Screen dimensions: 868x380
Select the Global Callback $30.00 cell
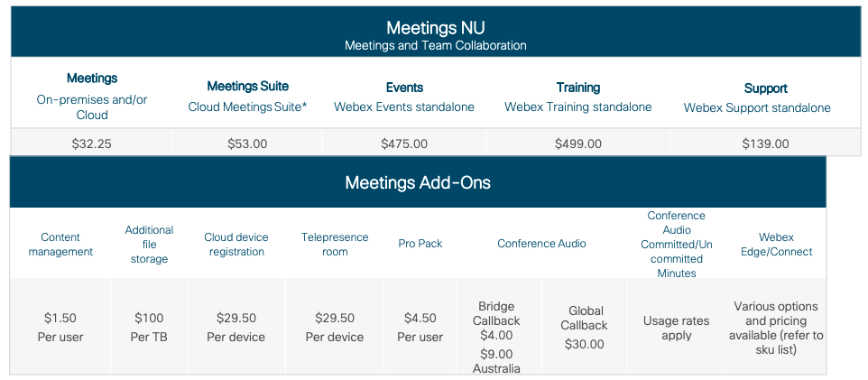pos(584,327)
